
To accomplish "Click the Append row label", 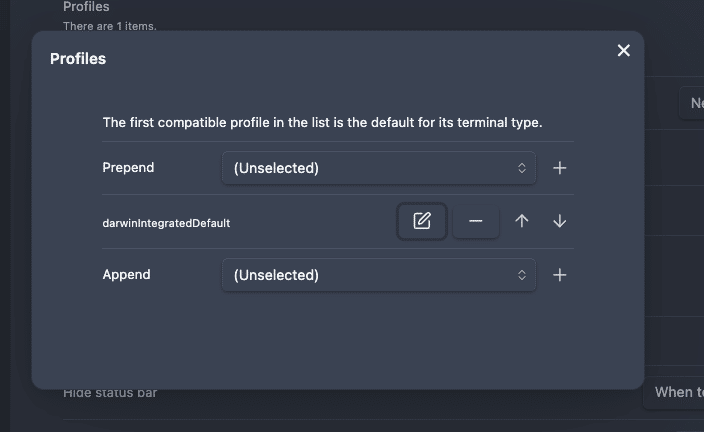I will 126,275.
